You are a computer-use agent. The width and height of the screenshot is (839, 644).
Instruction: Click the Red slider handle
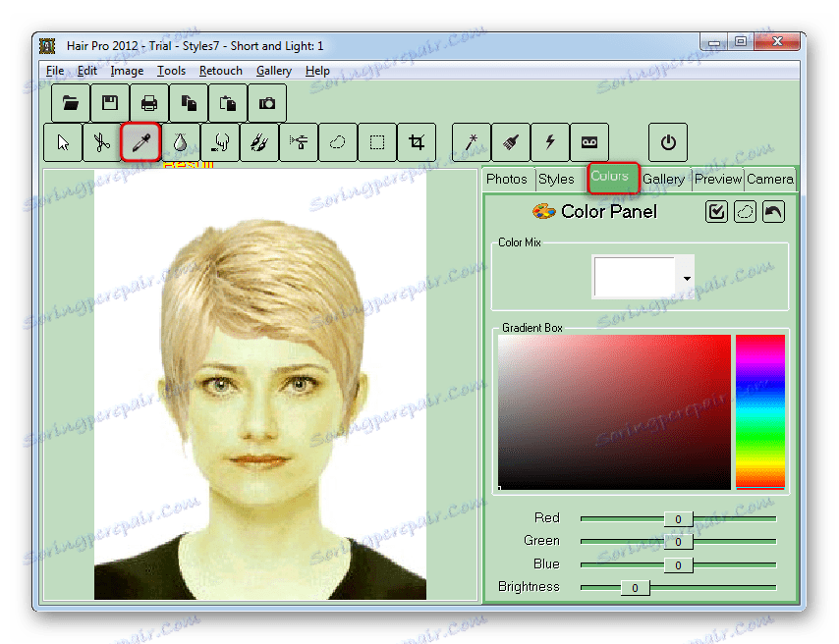click(x=678, y=519)
